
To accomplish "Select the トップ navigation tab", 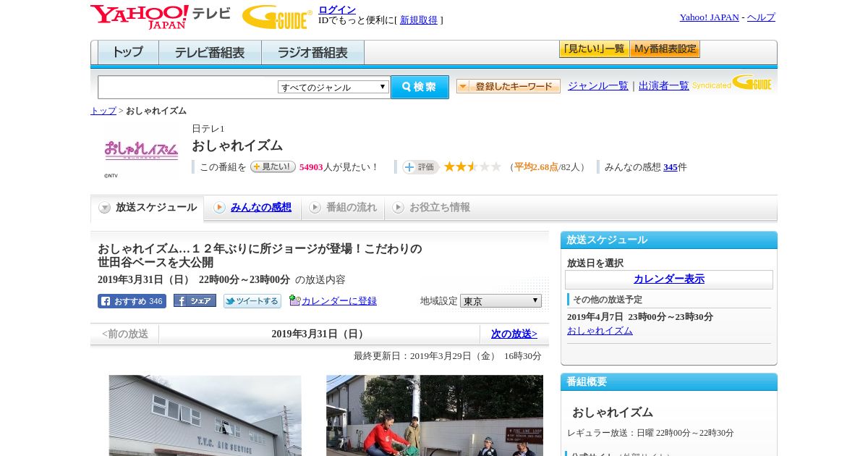I will point(128,53).
